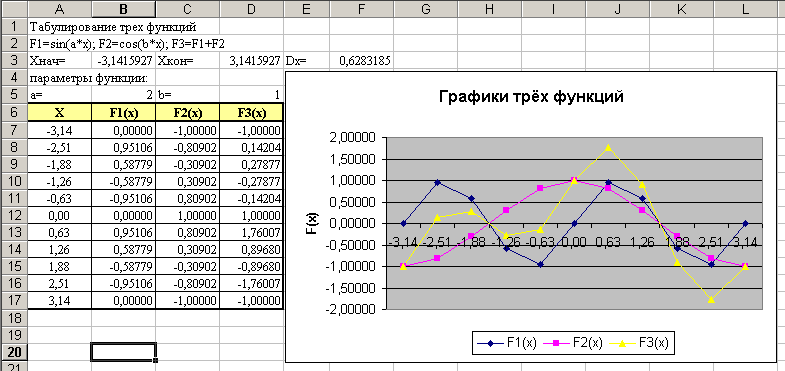
Task: Select row header 20
Action: (x=14, y=352)
